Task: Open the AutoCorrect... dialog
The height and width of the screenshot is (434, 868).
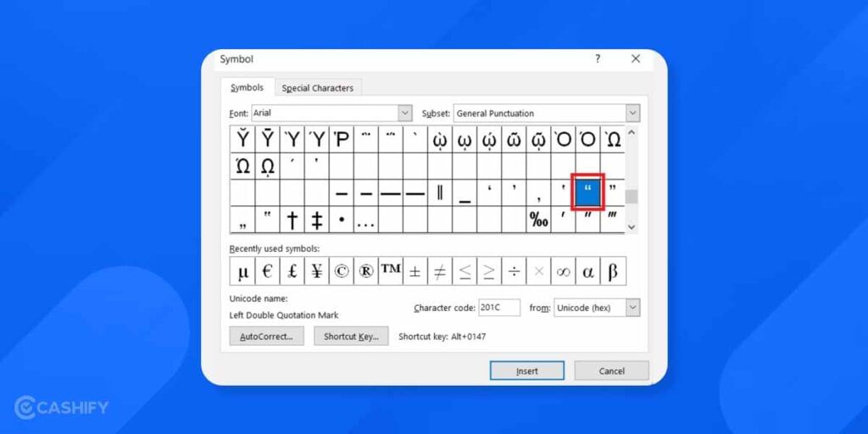Action: (x=266, y=336)
